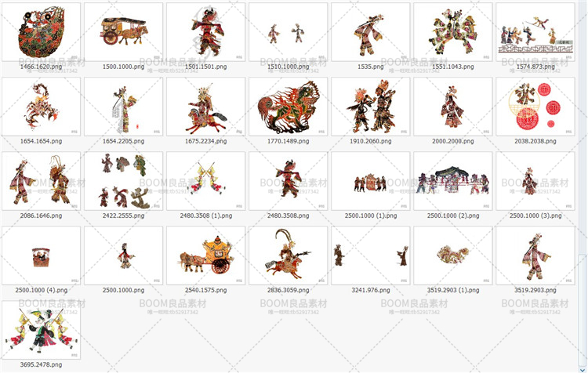Click the file name 2836.3059.png

pos(288,290)
